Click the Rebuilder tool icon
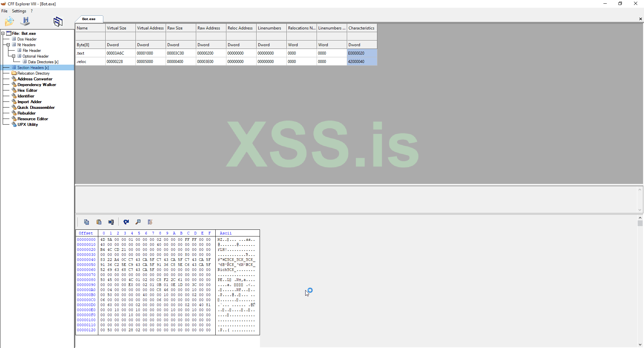The width and height of the screenshot is (644, 348). tap(14, 113)
